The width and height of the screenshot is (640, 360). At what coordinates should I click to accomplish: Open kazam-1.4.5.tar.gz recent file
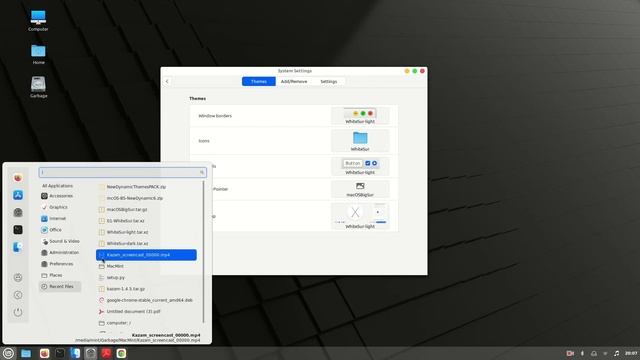pos(146,289)
